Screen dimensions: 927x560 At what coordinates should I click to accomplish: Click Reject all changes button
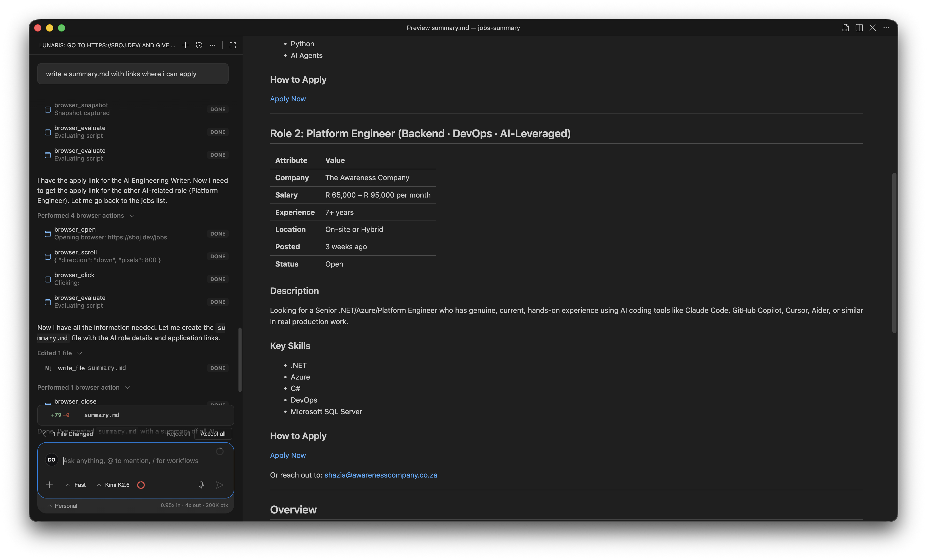(x=178, y=434)
